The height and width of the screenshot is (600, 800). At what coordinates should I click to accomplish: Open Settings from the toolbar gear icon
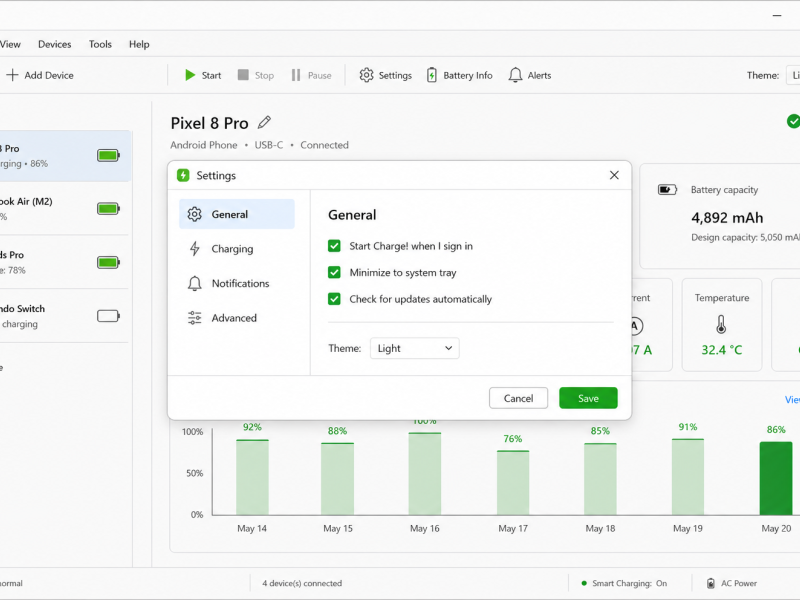[x=366, y=76]
